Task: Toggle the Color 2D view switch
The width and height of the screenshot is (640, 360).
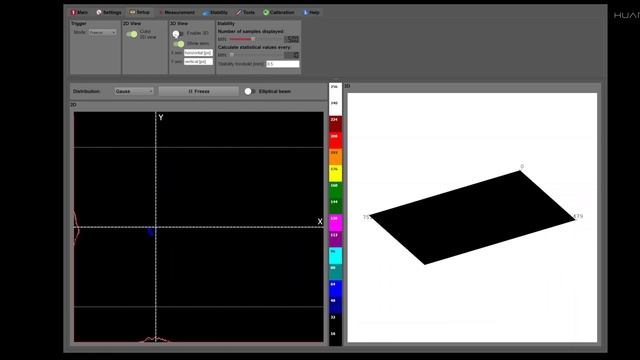Action: pos(132,34)
